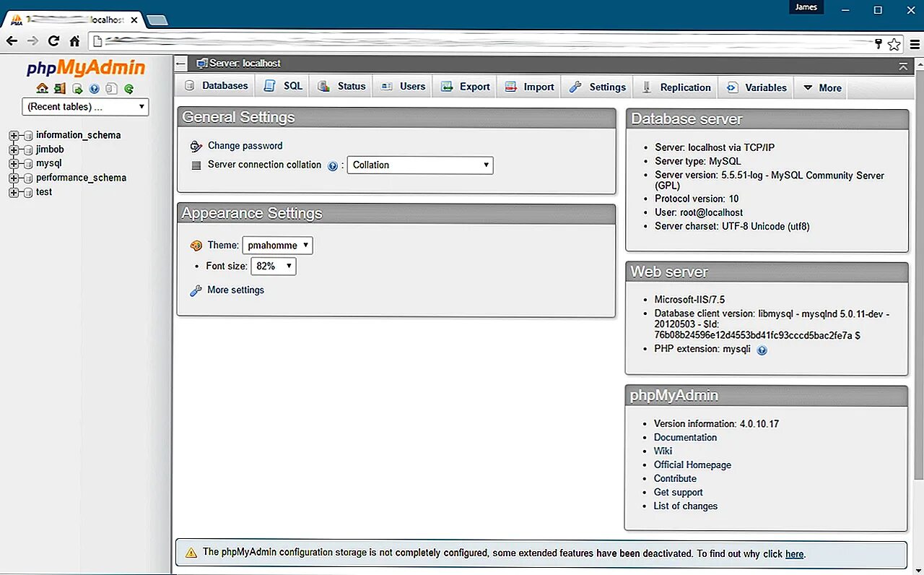Expand the jimbob database tree
The image size is (924, 575).
click(x=13, y=150)
